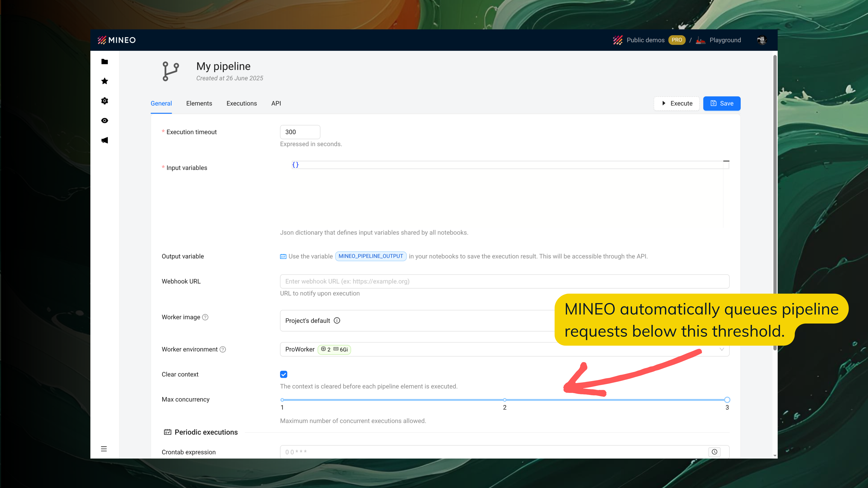The image size is (868, 488).
Task: Click the Playground project icon
Action: (701, 40)
